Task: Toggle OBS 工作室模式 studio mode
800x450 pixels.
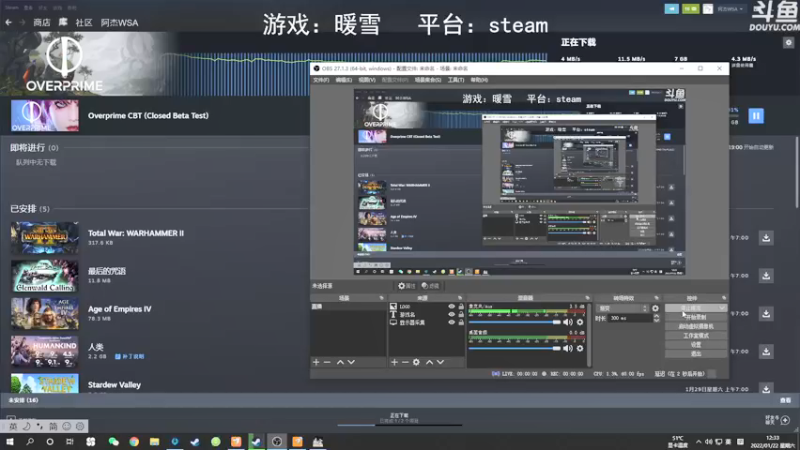Action: 696,336
